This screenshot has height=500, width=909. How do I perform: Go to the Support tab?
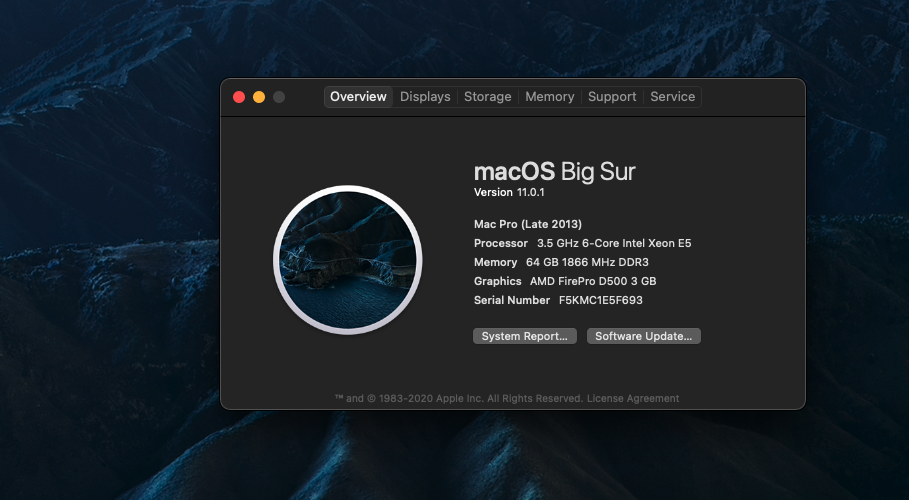pyautogui.click(x=612, y=97)
